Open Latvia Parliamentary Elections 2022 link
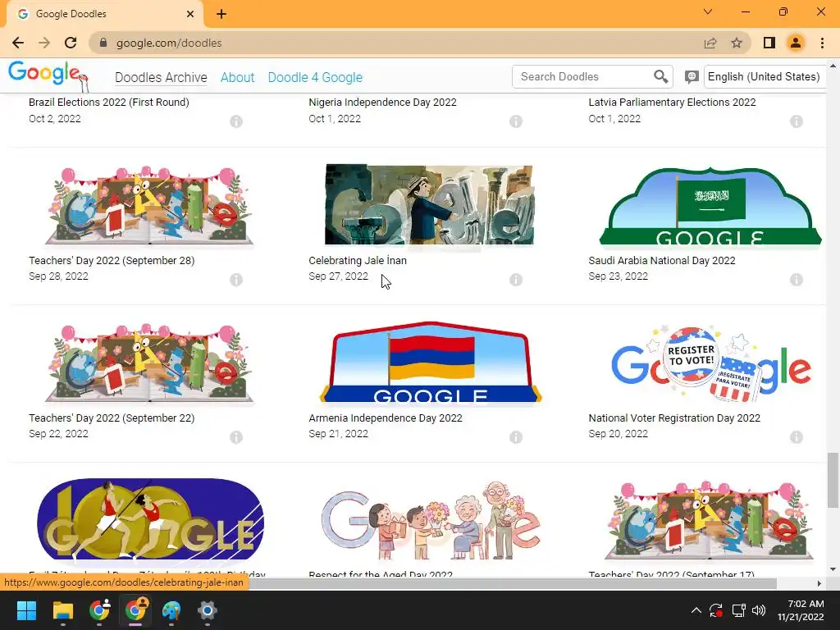Screen dimensions: 840x630 pos(672,102)
